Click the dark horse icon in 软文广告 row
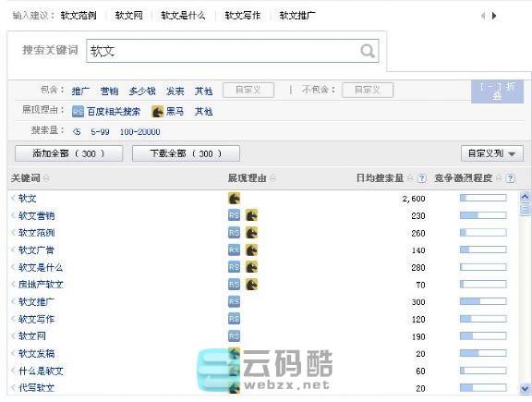532x402 pixels. 251,250
